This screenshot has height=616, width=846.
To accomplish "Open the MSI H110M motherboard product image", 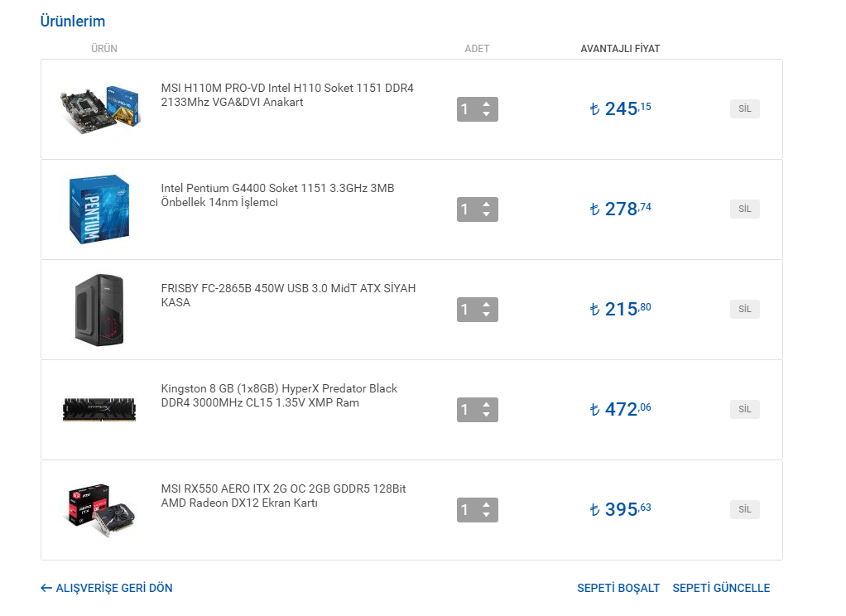I will (99, 109).
